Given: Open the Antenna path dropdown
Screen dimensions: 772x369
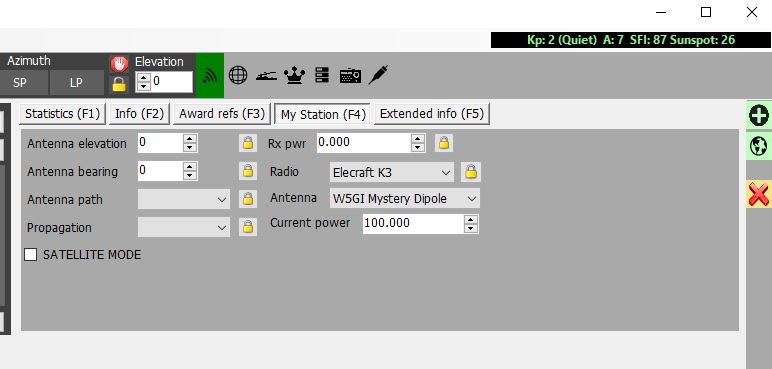Looking at the screenshot, I should 184,200.
